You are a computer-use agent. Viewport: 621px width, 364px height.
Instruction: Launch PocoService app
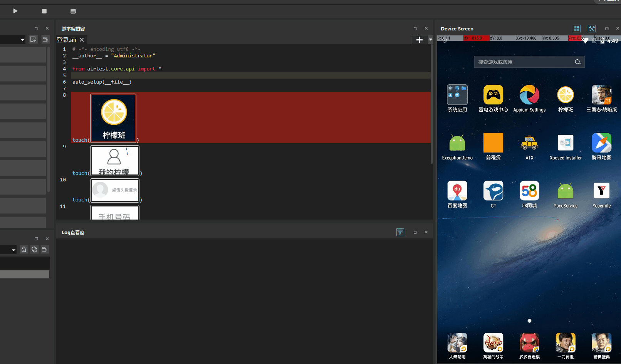(566, 195)
